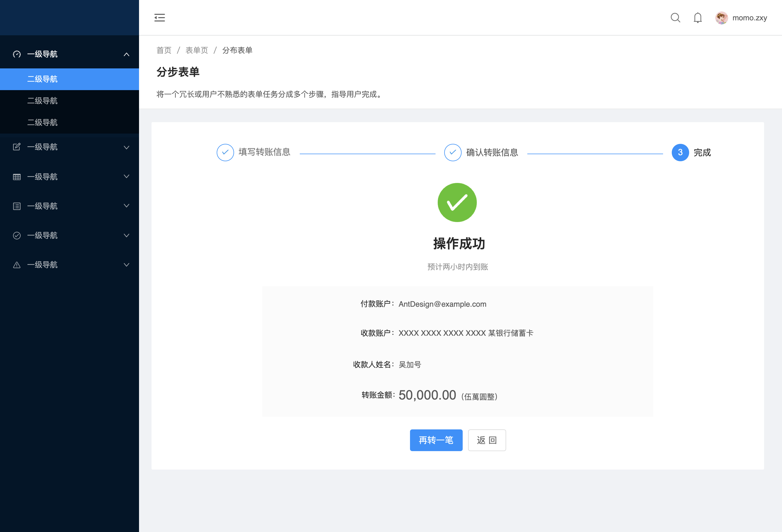Click the edit form icon in sidebar

pos(17,147)
